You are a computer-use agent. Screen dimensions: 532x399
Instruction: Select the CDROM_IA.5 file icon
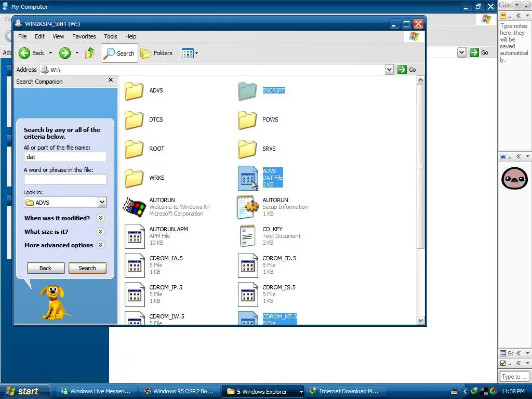tap(135, 265)
